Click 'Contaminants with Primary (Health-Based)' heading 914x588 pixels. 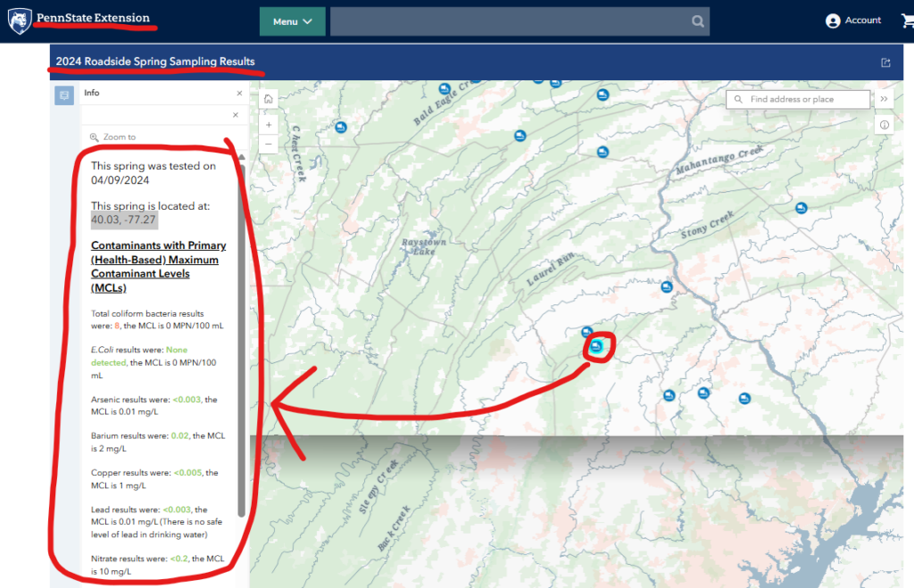pyautogui.click(x=158, y=266)
